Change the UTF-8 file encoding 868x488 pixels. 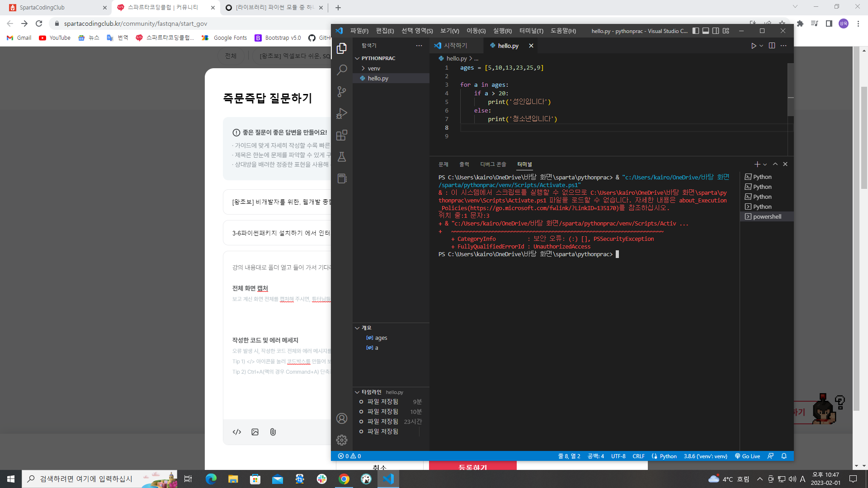click(x=618, y=456)
